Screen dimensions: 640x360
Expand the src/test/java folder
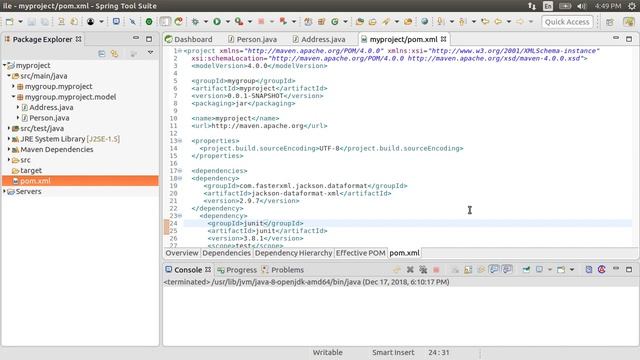[x=9, y=128]
